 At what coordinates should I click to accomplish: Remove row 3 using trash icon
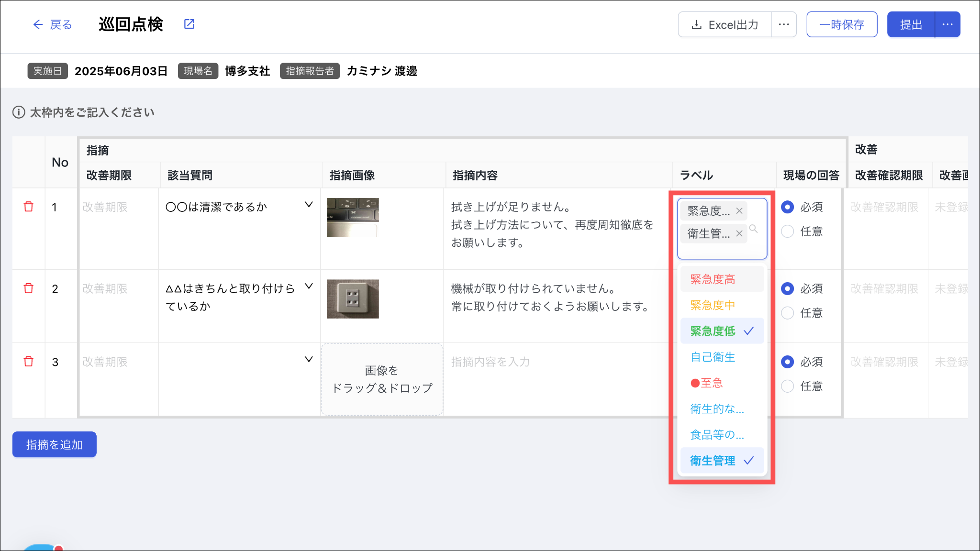click(x=29, y=362)
